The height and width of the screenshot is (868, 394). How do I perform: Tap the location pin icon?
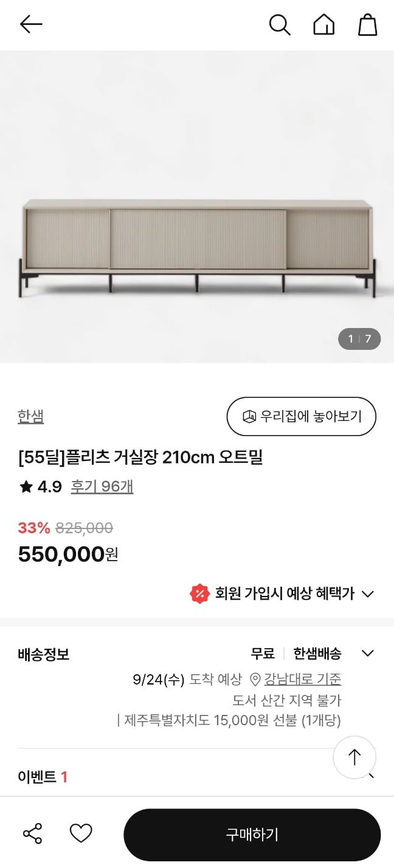point(255,679)
